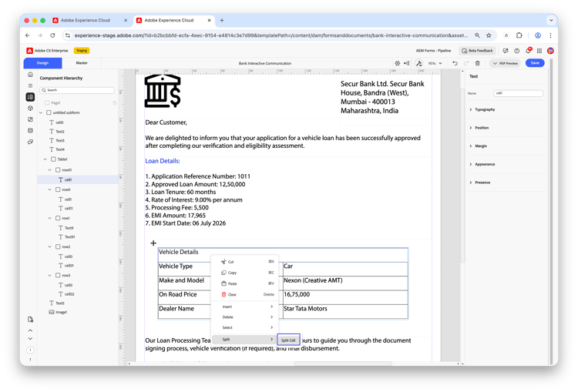Open the notifications bell icon
Image resolution: width=578 pixels, height=392 pixels.
pyautogui.click(x=528, y=51)
